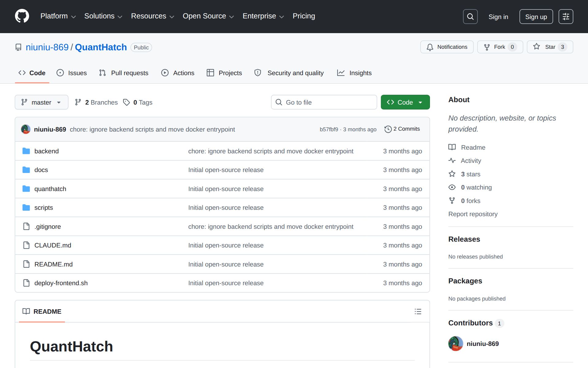Open the CLAUDE.md file name
Viewport: 588px width, 368px height.
53,245
